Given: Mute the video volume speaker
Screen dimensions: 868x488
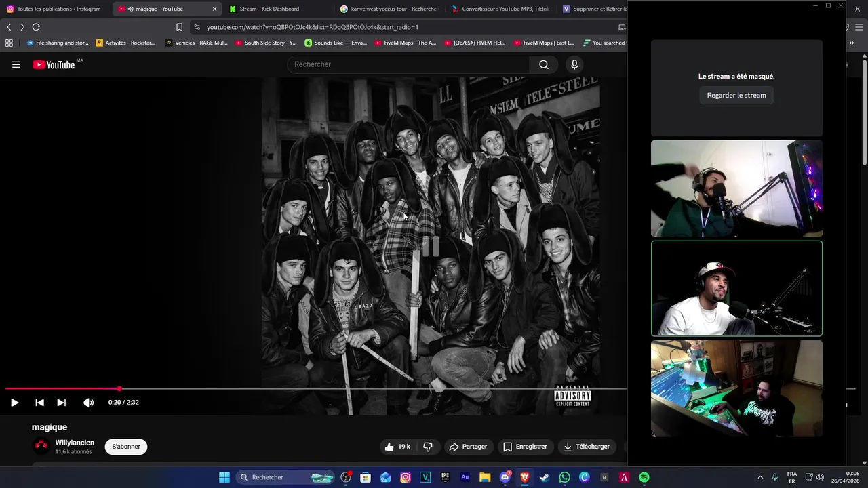Looking at the screenshot, I should [x=88, y=403].
